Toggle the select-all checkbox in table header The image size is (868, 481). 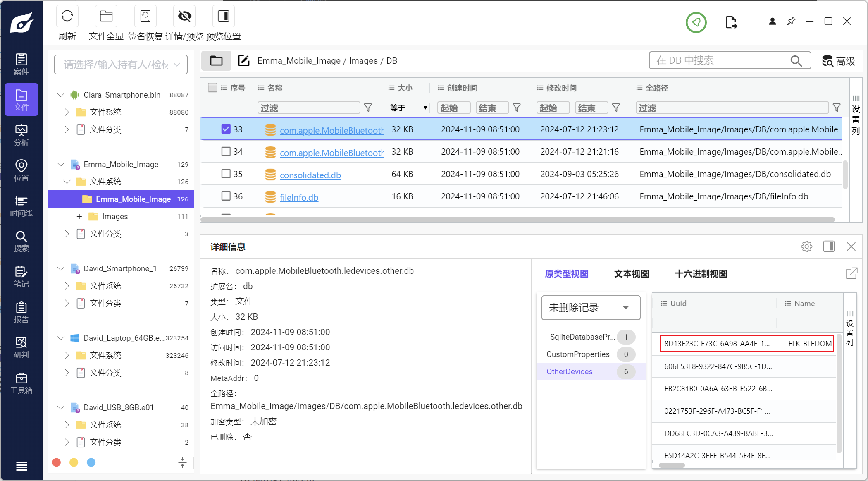(x=212, y=87)
